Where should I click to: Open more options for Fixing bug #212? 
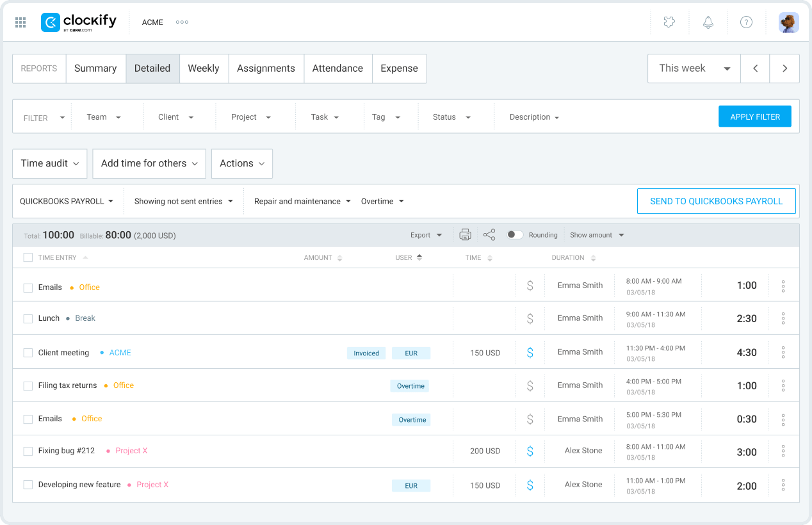coord(783,451)
